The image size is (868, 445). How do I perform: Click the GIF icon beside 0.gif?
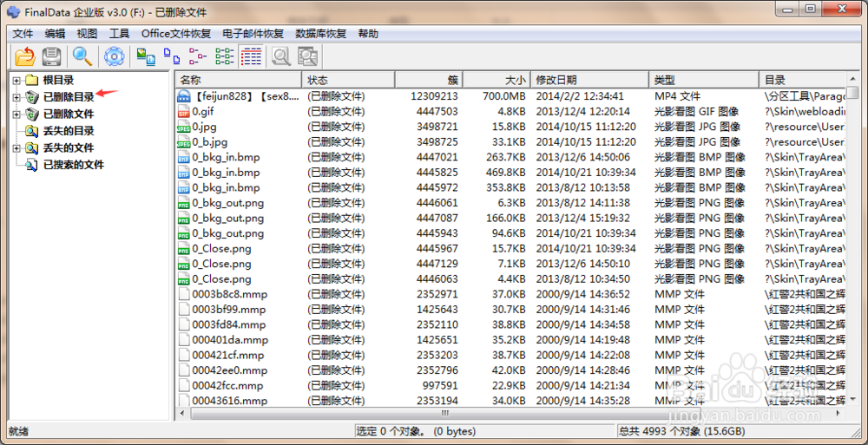184,112
